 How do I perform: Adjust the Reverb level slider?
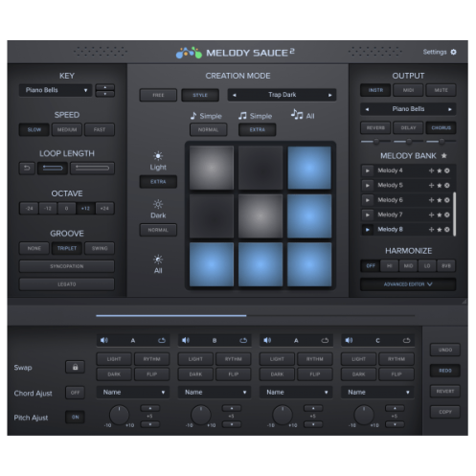pos(375,141)
